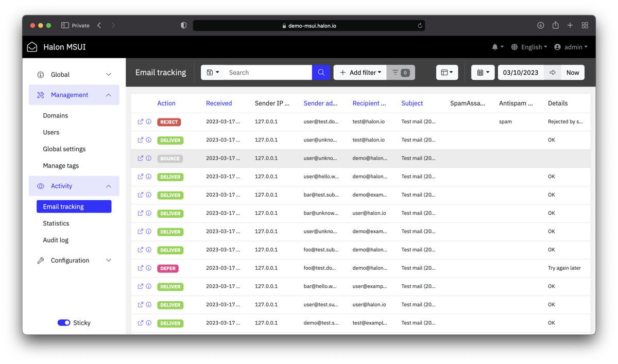Open link icon for demo@test.s... row

pos(140,323)
